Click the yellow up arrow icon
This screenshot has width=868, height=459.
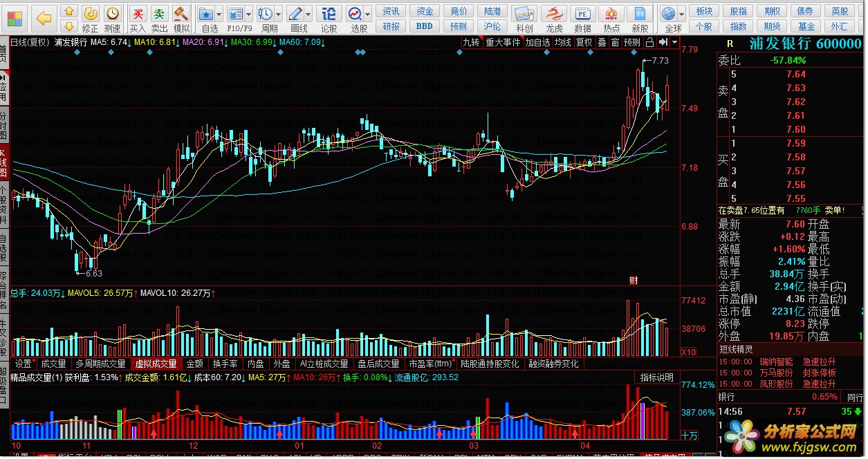click(x=69, y=10)
